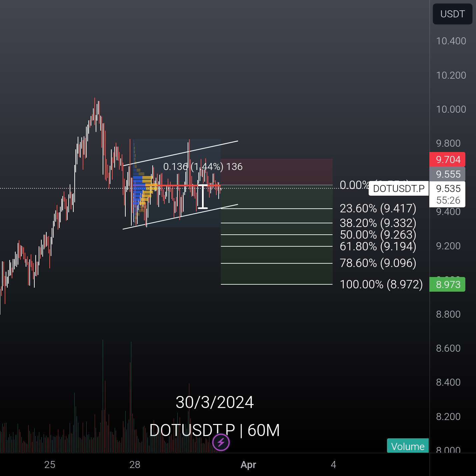Select the green 8.973 price label
This screenshot has width=476, height=476.
[x=447, y=285]
